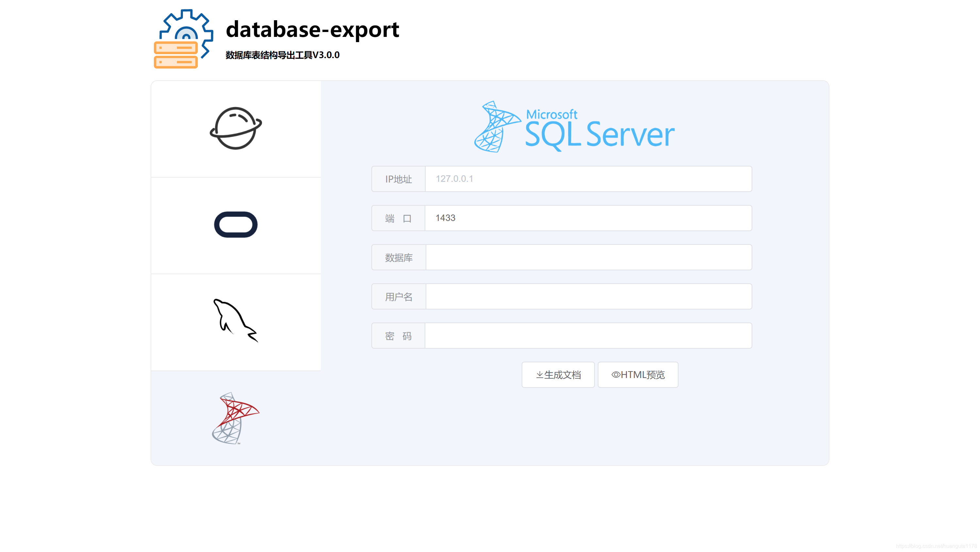Click the 用户名 field label
Image resolution: width=980 pixels, height=552 pixels.
pos(399,297)
